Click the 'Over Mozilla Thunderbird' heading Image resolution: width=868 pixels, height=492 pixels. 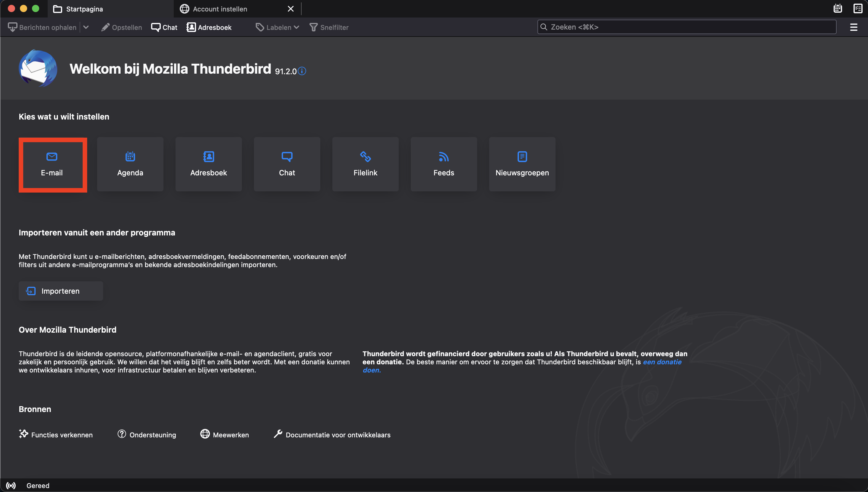click(x=68, y=330)
